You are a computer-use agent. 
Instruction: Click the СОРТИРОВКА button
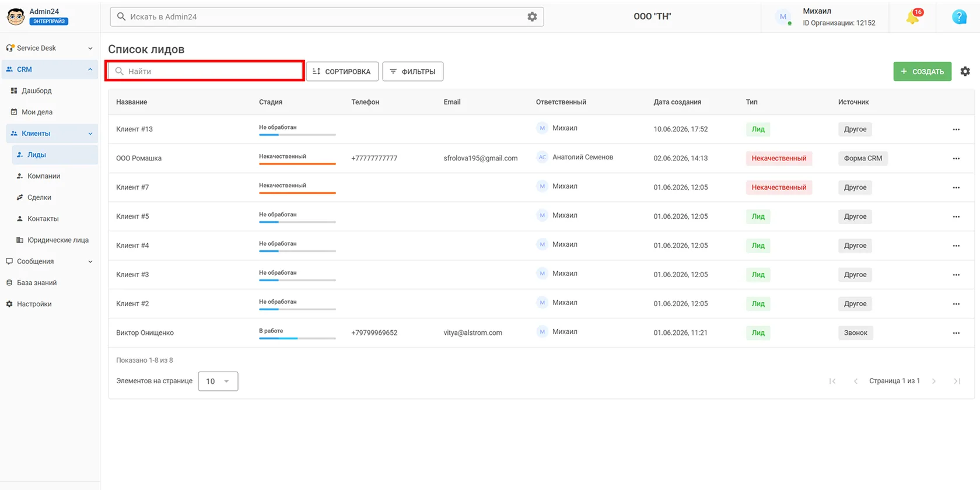click(x=342, y=71)
